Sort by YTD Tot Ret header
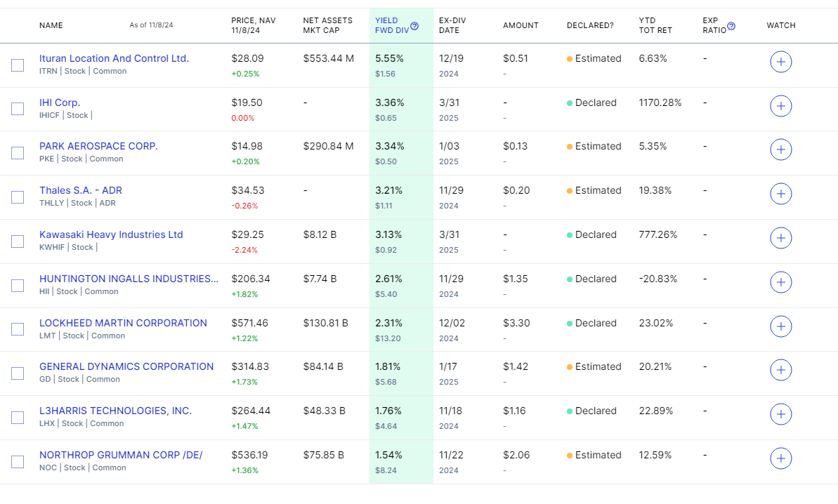 coord(655,25)
